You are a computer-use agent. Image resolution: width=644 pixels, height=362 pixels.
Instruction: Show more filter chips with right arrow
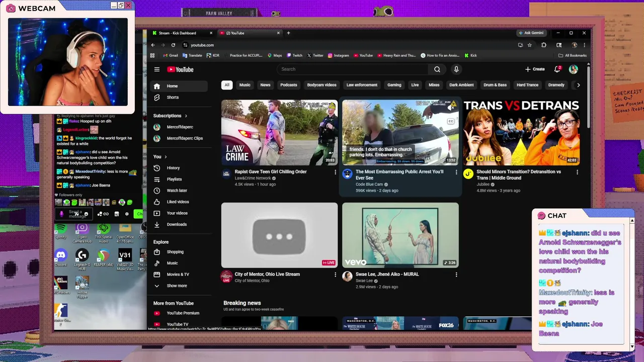(578, 85)
